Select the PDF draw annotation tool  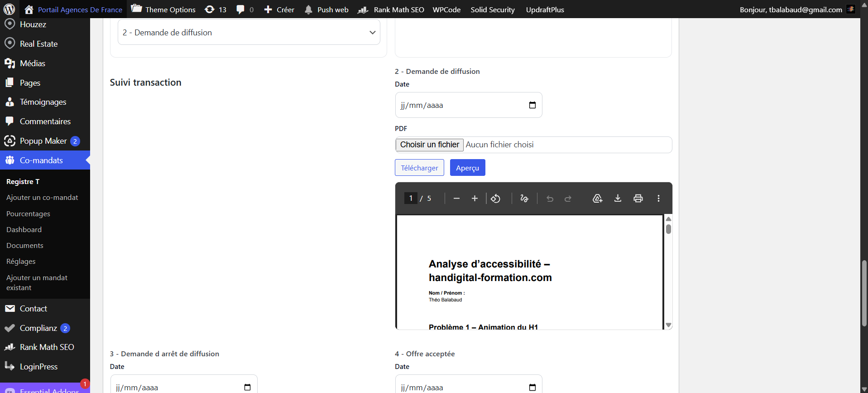[x=524, y=199]
